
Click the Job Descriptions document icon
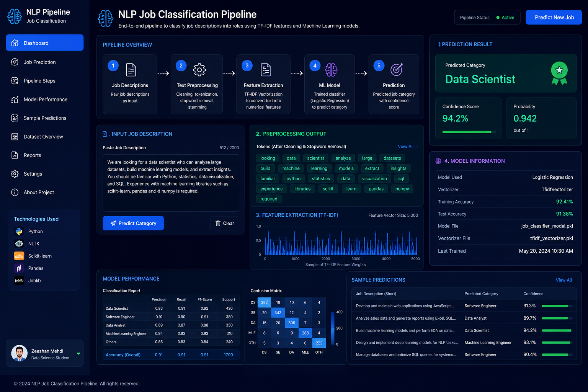click(131, 70)
